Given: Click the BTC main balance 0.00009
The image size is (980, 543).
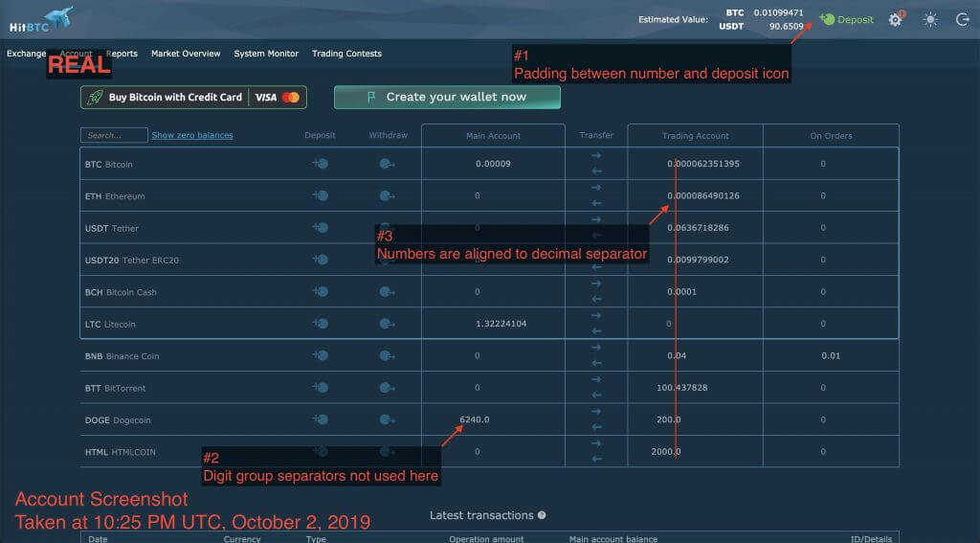Looking at the screenshot, I should [493, 164].
